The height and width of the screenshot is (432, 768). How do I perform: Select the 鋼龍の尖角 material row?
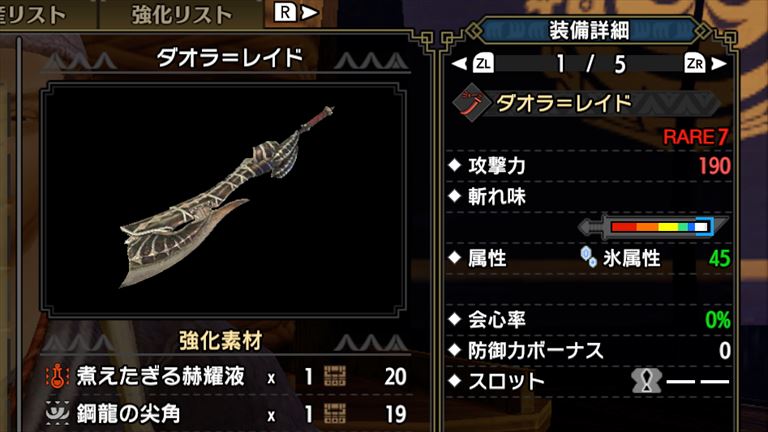(226, 414)
